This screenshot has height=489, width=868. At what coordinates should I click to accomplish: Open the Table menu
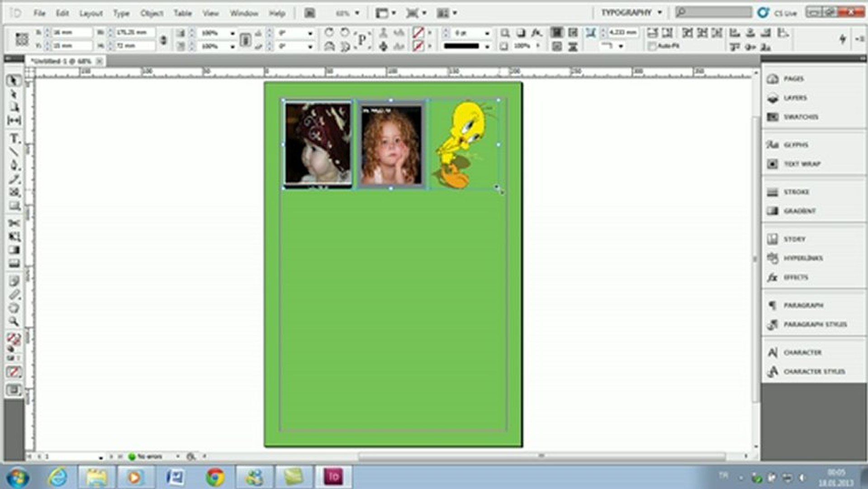point(183,13)
